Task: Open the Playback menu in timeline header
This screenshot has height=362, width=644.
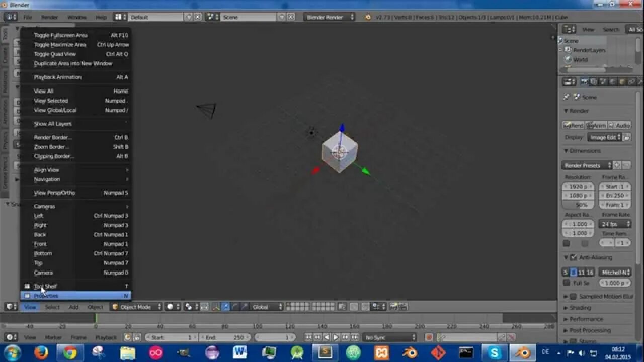Action: pos(106,337)
